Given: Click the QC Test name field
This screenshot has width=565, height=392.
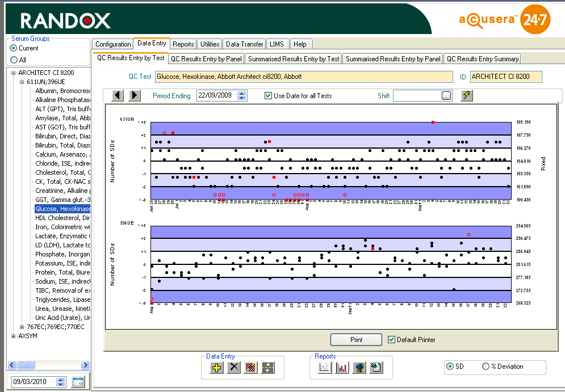Looking at the screenshot, I should (304, 77).
